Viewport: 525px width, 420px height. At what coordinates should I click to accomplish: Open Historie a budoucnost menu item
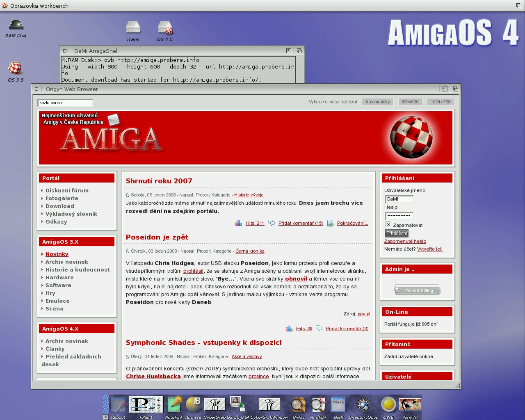(78, 269)
